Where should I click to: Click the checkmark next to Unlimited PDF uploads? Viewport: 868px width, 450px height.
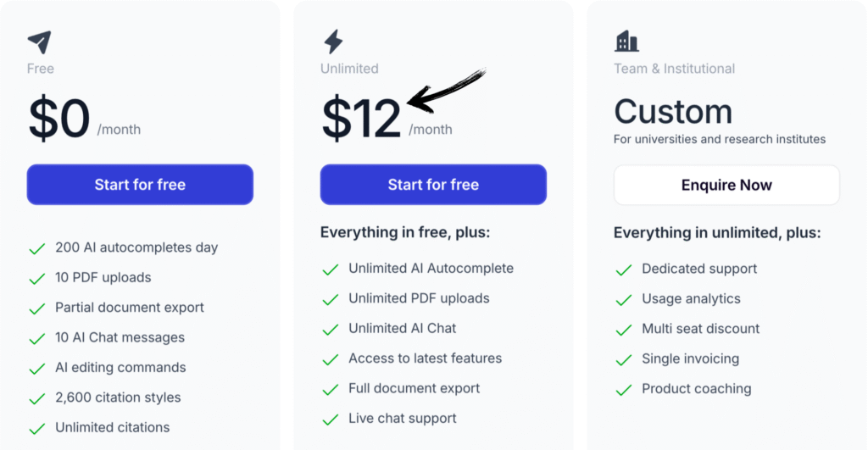(x=331, y=299)
